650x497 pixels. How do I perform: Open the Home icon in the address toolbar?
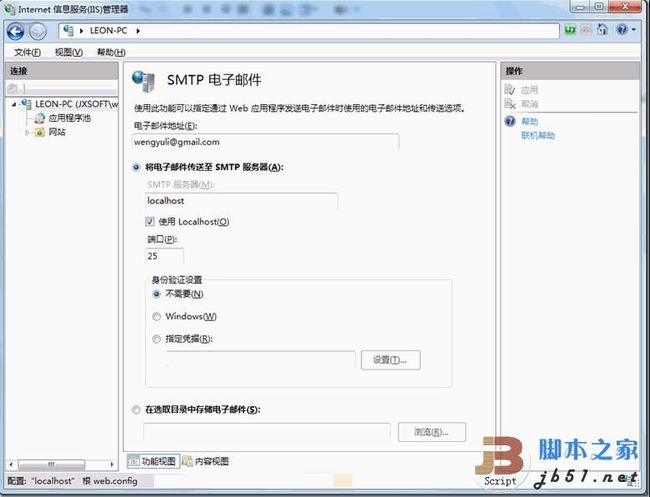coord(602,29)
